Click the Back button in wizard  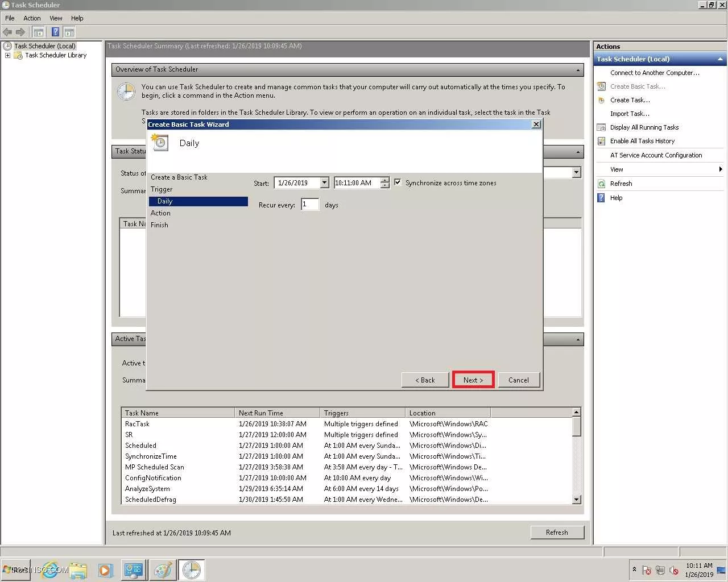point(425,380)
